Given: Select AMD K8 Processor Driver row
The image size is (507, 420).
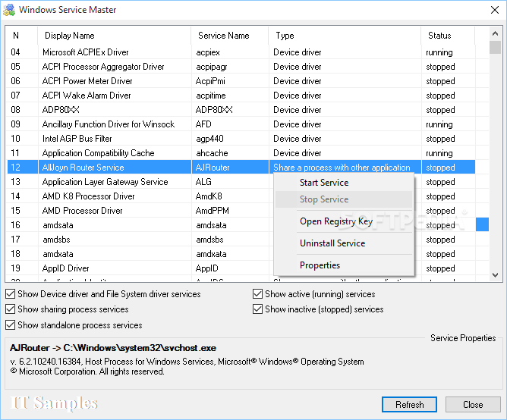Looking at the screenshot, I should pos(241,196).
